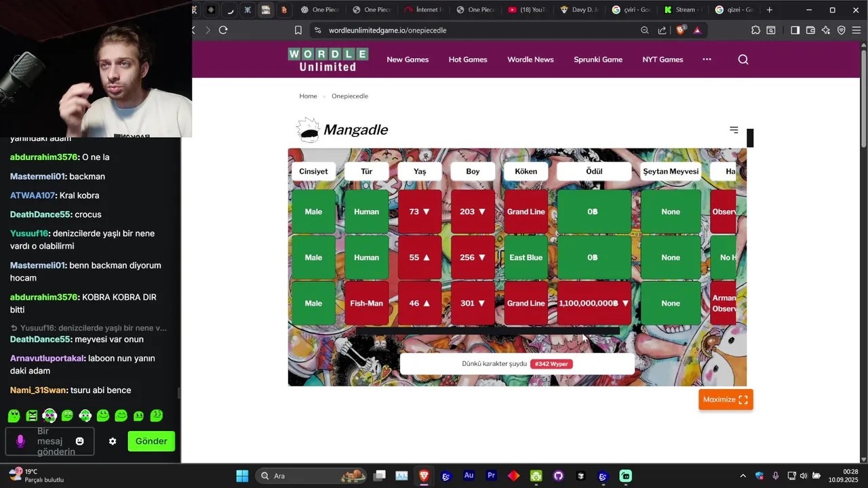The image size is (868, 488).
Task: Open Brave Rewards triangle icon
Action: (697, 30)
